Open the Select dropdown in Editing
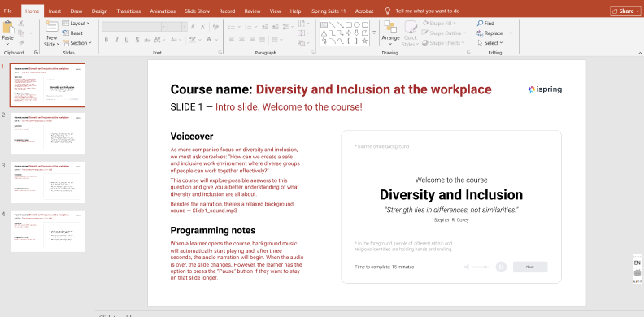This screenshot has height=317, width=644. click(x=490, y=43)
